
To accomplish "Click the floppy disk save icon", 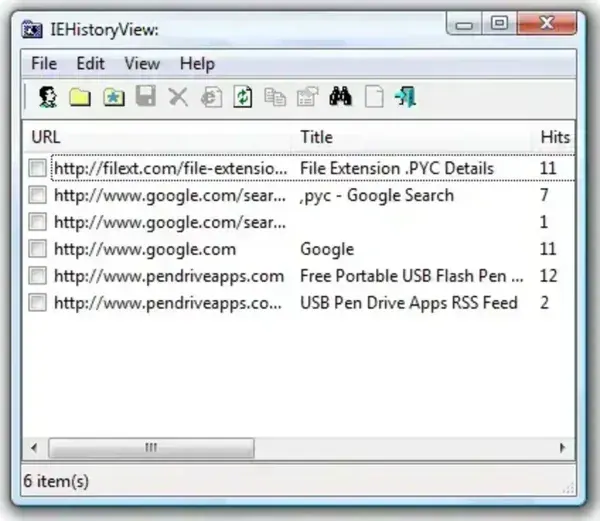I will click(x=146, y=96).
